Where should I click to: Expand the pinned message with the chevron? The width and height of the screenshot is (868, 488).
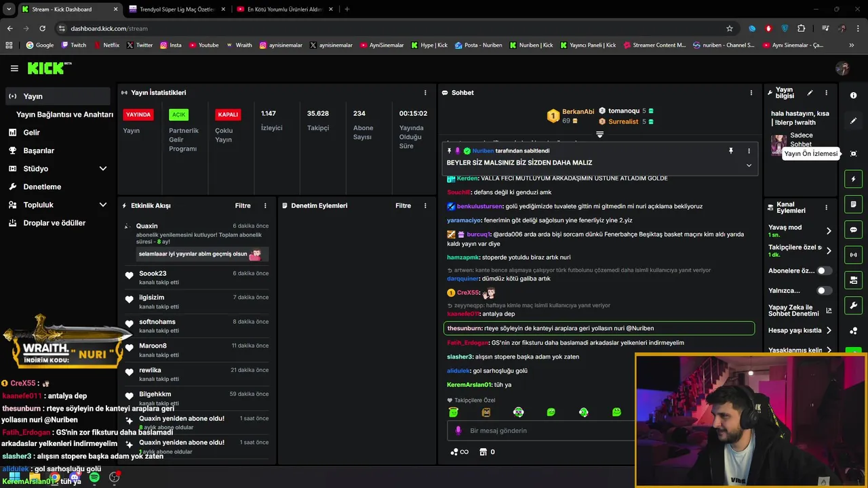point(749,165)
